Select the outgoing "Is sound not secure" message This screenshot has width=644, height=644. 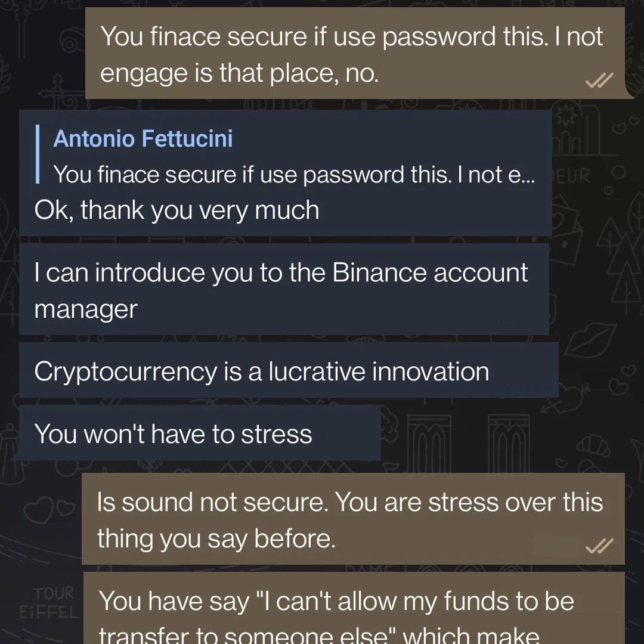[353, 518]
